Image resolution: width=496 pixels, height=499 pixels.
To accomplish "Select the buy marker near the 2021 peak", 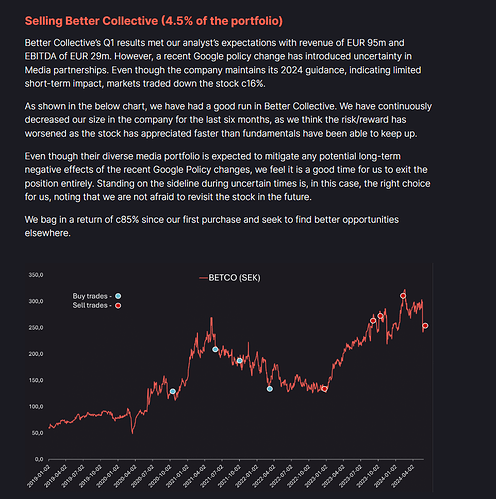I will [x=215, y=349].
